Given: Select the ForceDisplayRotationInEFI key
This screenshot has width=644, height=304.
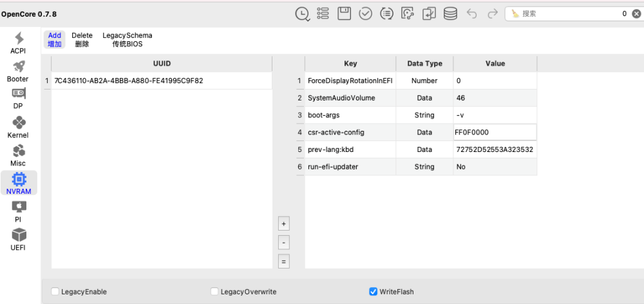Looking at the screenshot, I should point(350,81).
